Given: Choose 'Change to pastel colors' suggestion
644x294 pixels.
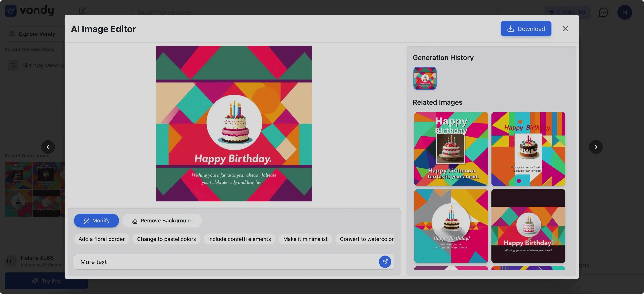Looking at the screenshot, I should [166, 239].
